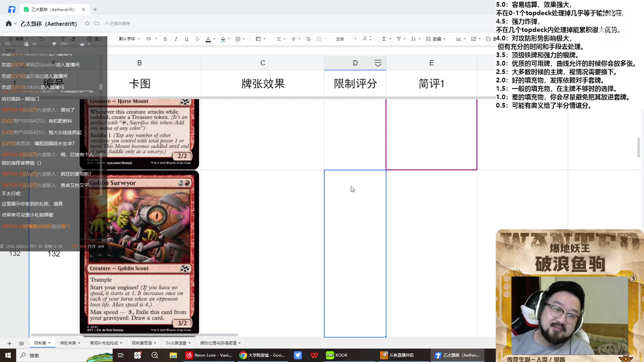Open the 数据 data menu
The height and width of the screenshot is (362, 644).
tap(436, 39)
